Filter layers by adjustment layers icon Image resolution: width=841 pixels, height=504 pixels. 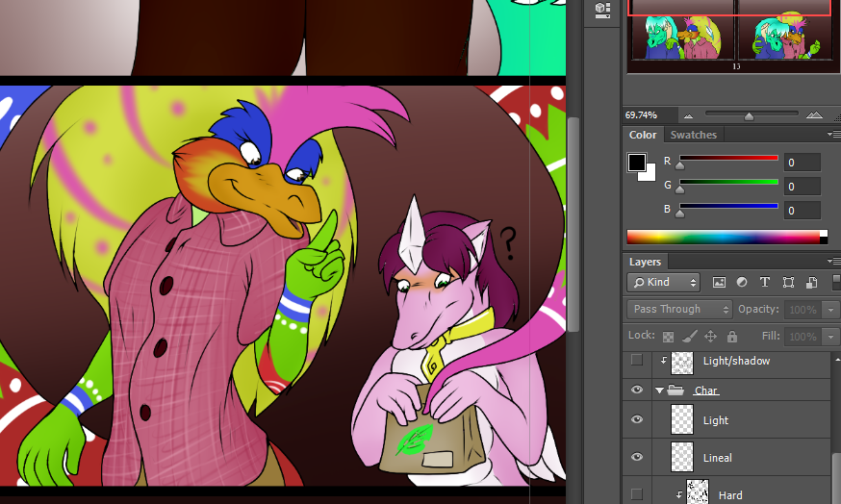(x=742, y=282)
